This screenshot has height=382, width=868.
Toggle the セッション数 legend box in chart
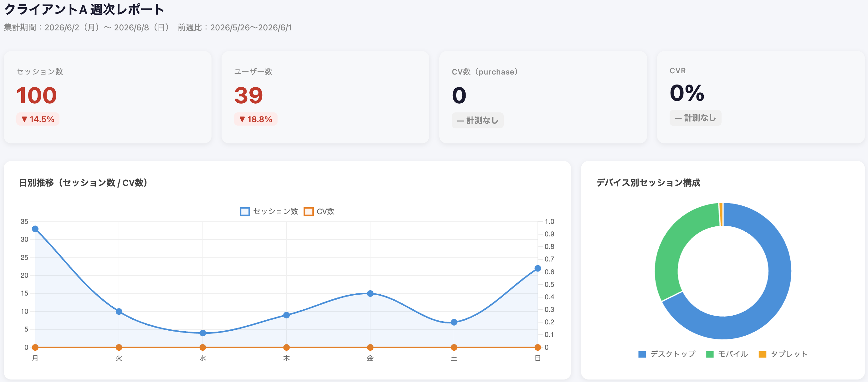(x=245, y=211)
